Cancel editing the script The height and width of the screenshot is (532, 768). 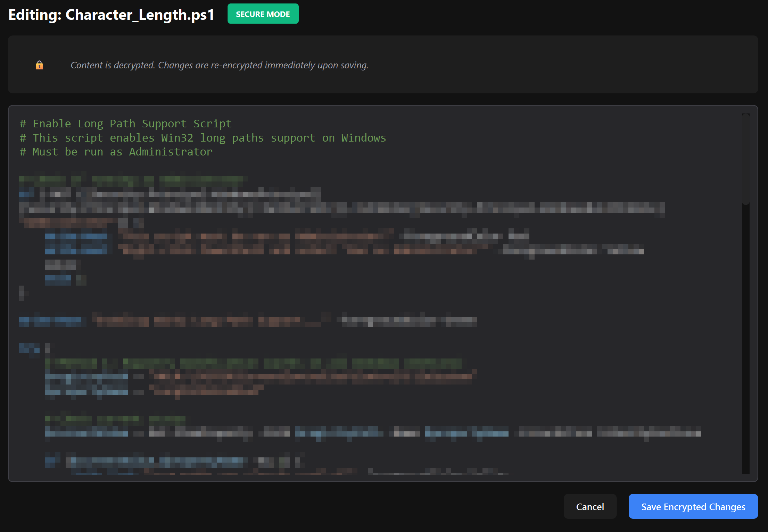[x=590, y=506]
